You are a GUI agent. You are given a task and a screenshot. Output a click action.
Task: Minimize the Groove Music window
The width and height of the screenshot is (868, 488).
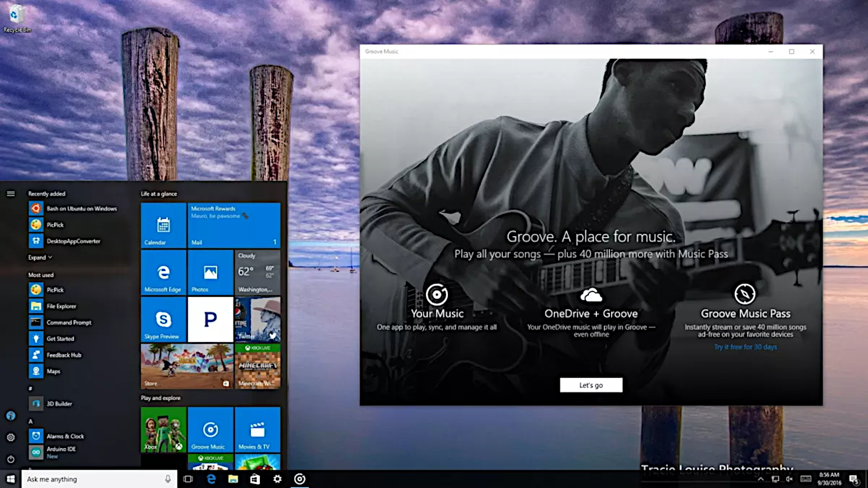click(x=771, y=52)
